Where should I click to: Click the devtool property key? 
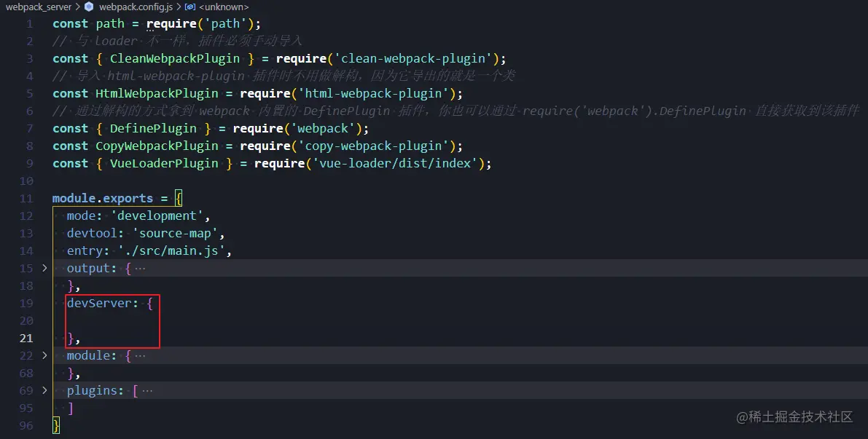[92, 233]
